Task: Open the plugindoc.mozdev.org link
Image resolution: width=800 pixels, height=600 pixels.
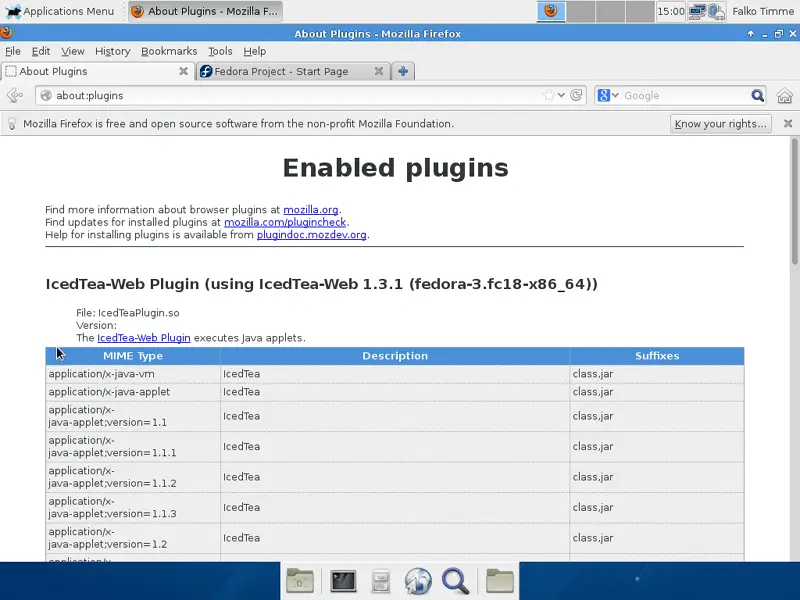Action: 312,235
